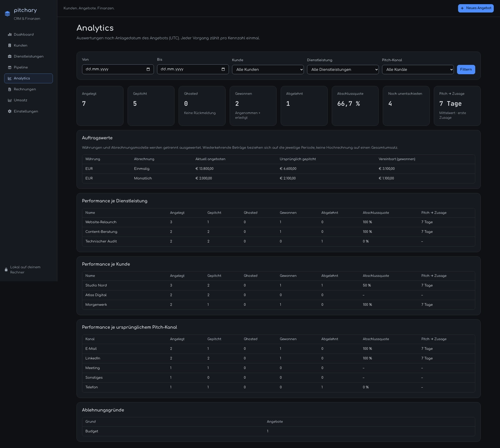The height and width of the screenshot is (448, 500).
Task: Navigate to Pipeline section
Action: pos(28,68)
